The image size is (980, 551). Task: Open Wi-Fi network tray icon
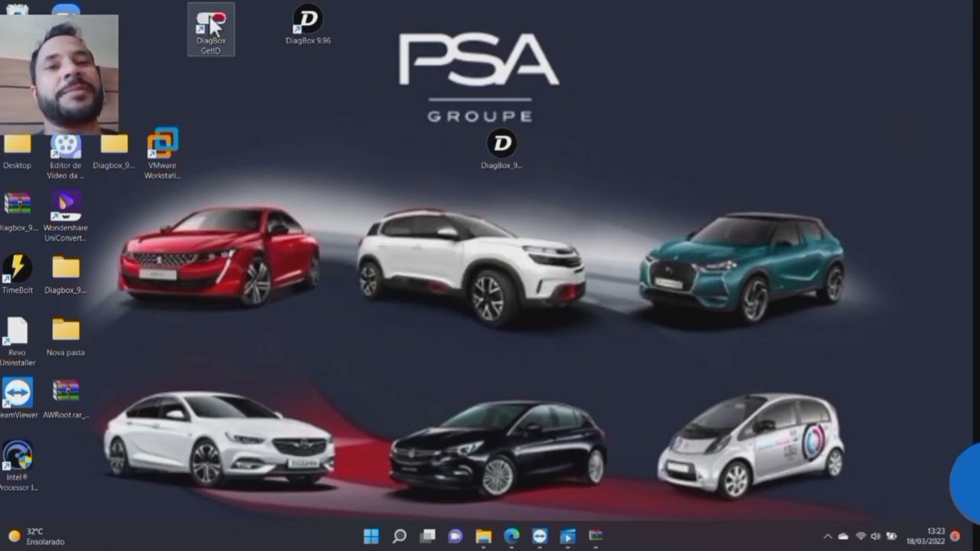(861, 536)
